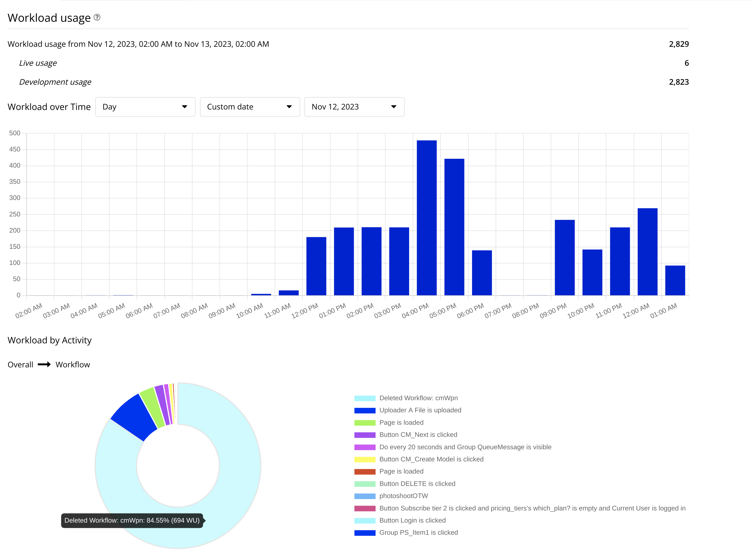Open the Custom date selector
The height and width of the screenshot is (560, 753).
point(250,107)
